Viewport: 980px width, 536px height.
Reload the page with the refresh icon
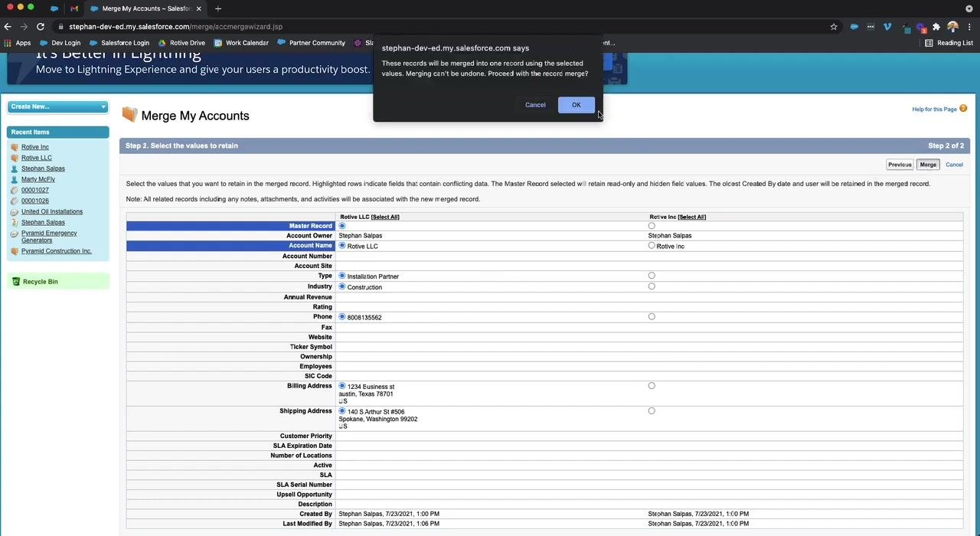point(41,27)
